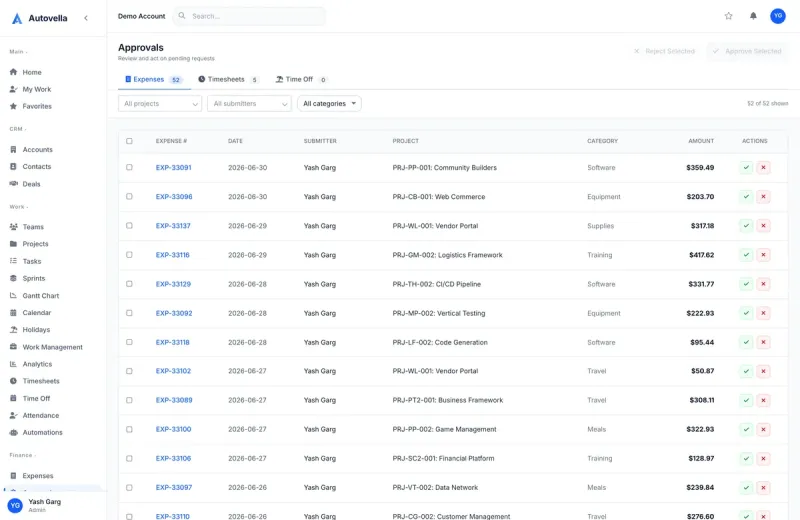Approve expense EXP-33116
The image size is (800, 520).
(x=746, y=255)
